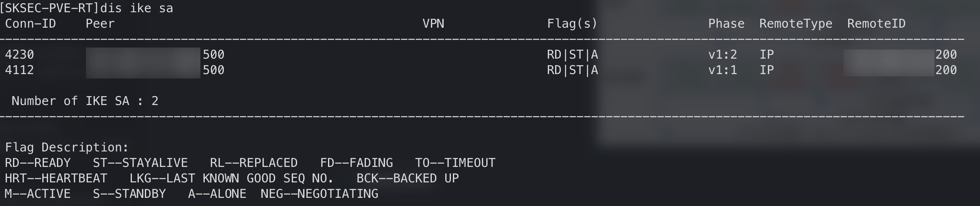Click the VPN column header
The width and height of the screenshot is (980, 206).
click(433, 24)
